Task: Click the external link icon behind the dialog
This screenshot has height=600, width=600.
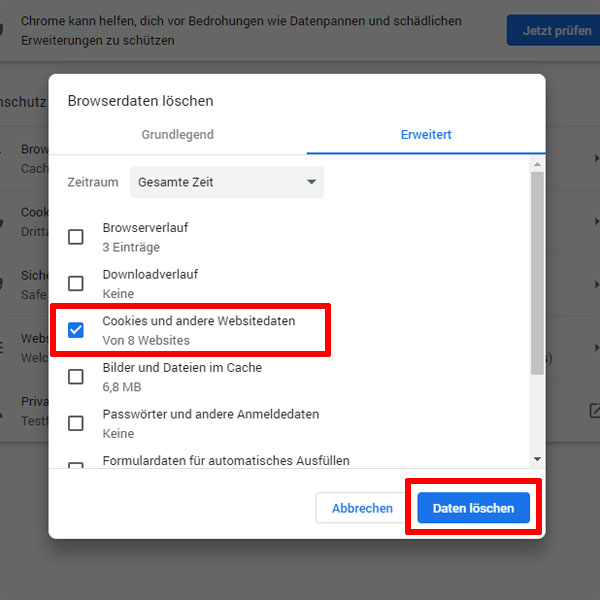Action: point(594,410)
